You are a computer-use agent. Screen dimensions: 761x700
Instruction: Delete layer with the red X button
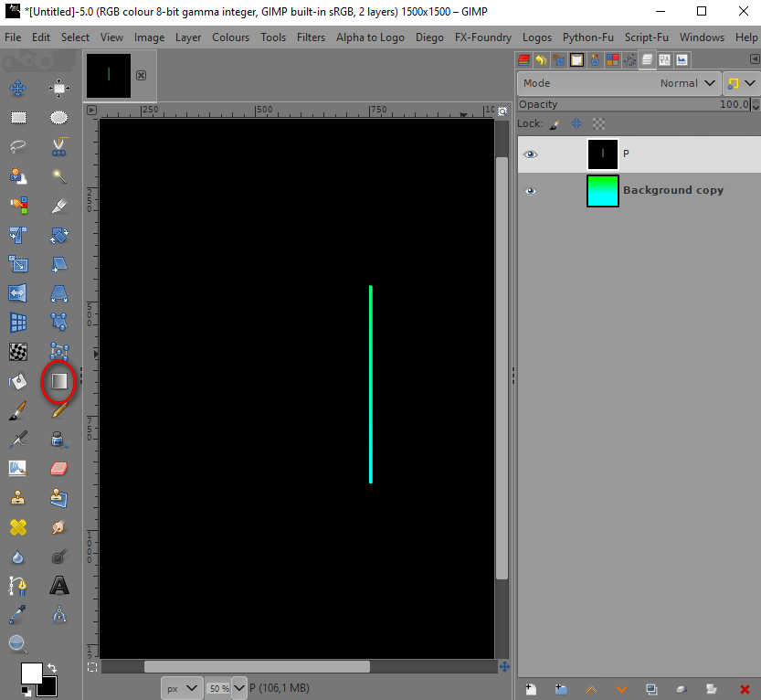(745, 689)
